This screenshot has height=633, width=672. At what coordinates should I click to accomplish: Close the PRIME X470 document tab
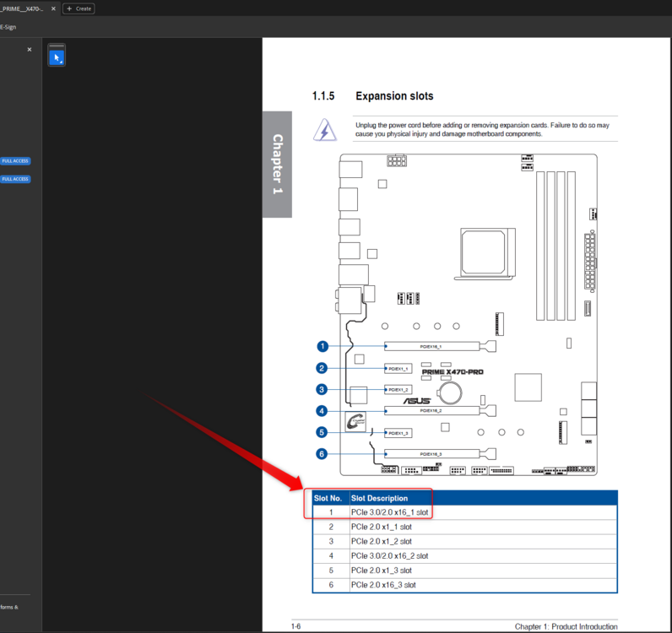coord(53,8)
